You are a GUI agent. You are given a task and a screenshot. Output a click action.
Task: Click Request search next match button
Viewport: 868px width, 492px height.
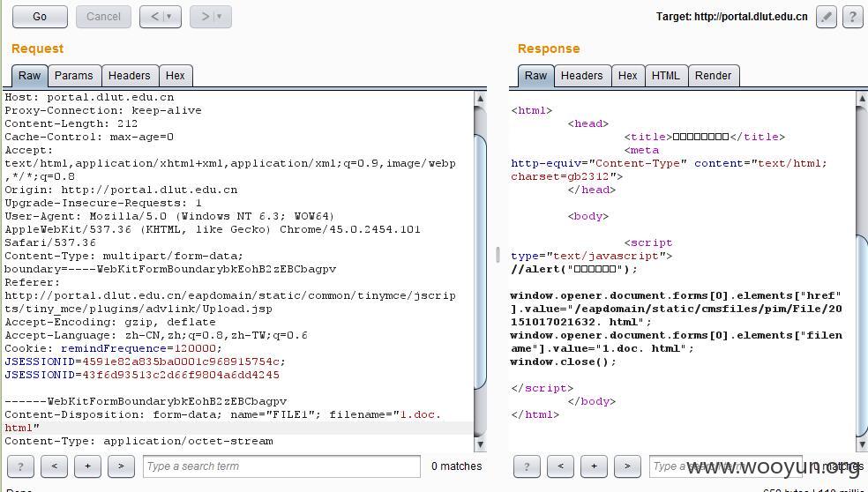click(121, 466)
